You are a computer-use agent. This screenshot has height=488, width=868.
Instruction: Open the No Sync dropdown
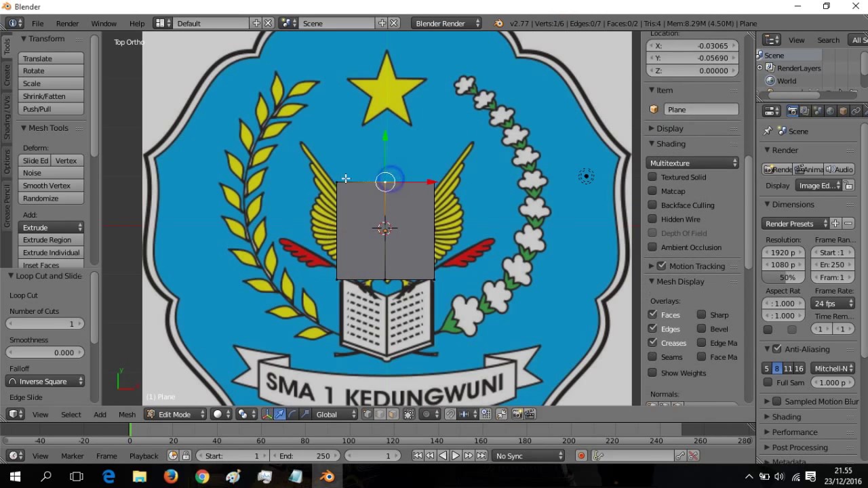pos(528,455)
